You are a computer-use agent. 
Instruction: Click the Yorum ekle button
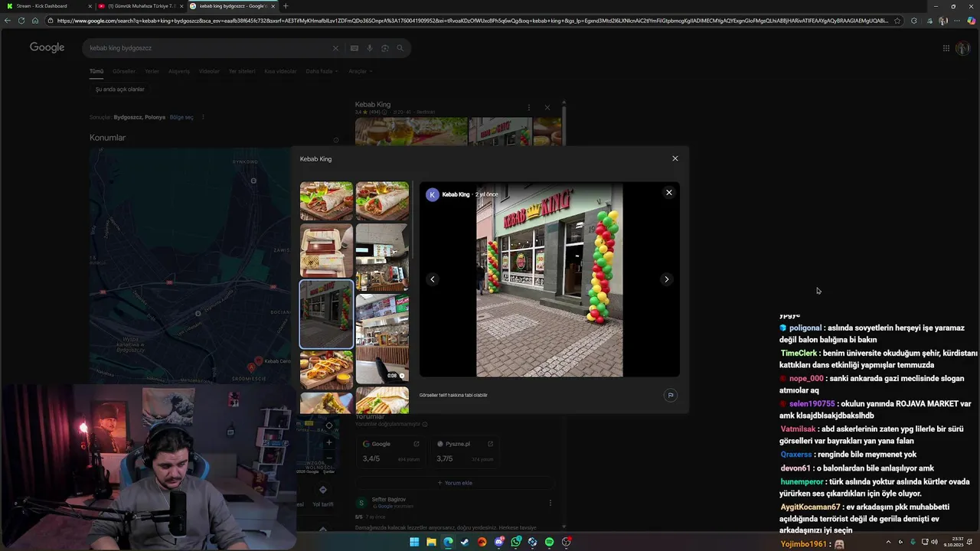455,483
